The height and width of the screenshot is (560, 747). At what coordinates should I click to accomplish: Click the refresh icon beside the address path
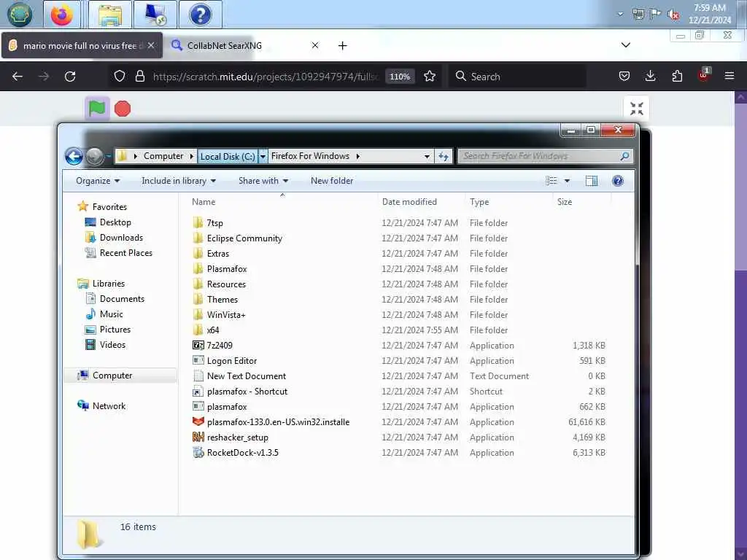444,156
